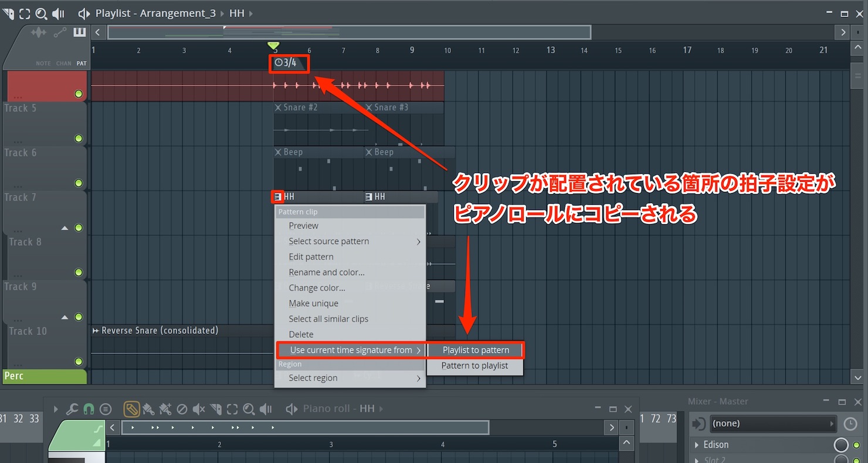Collapse Track 7 group triangle
Viewport: 868px width, 463px height.
coord(65,228)
